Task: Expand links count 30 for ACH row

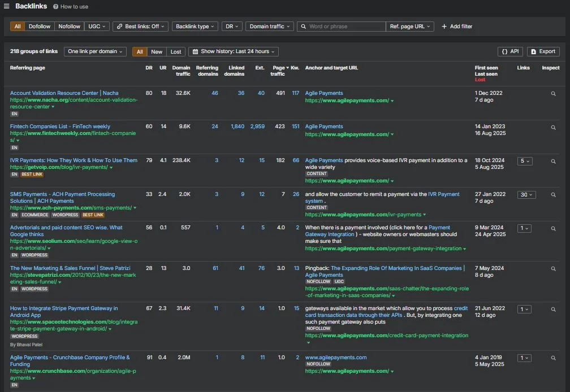Action: [526, 195]
